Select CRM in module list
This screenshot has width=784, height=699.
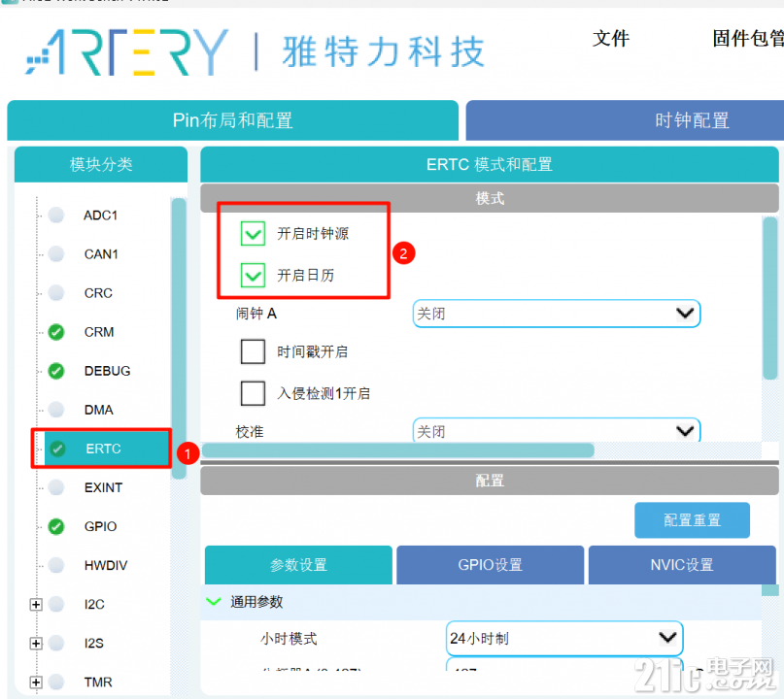99,332
